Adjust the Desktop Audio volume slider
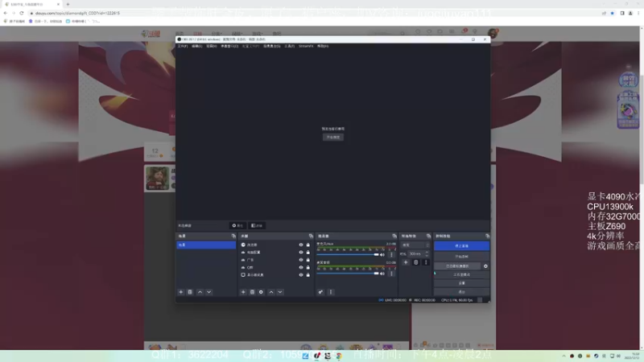Screen dimensions: 644x362 click(348, 274)
